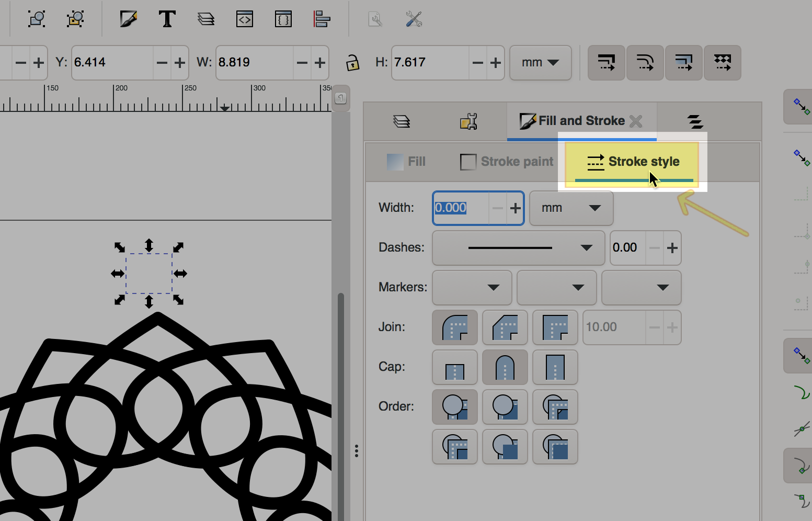The image size is (812, 521).
Task: Choose the miter join button
Action: [x=555, y=327]
